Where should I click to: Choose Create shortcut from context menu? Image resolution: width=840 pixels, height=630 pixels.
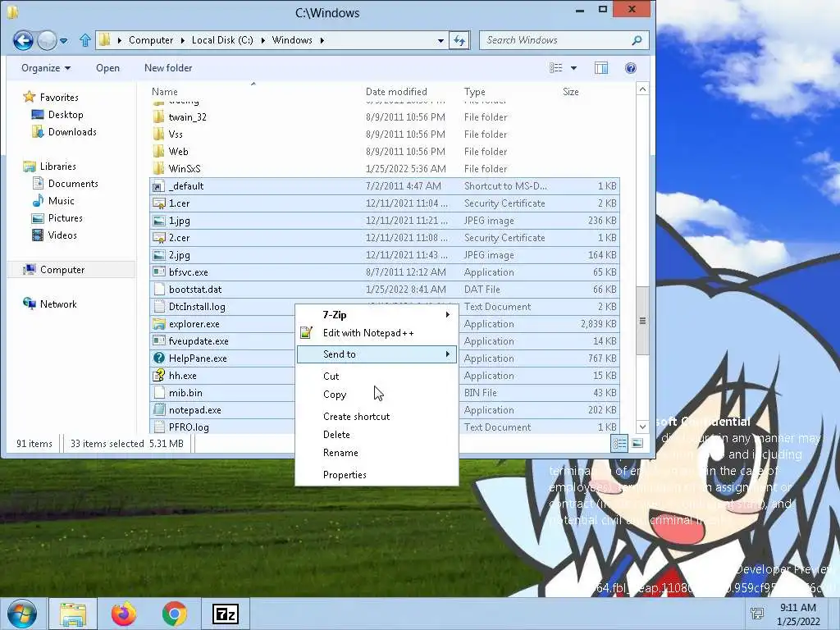click(x=377, y=416)
